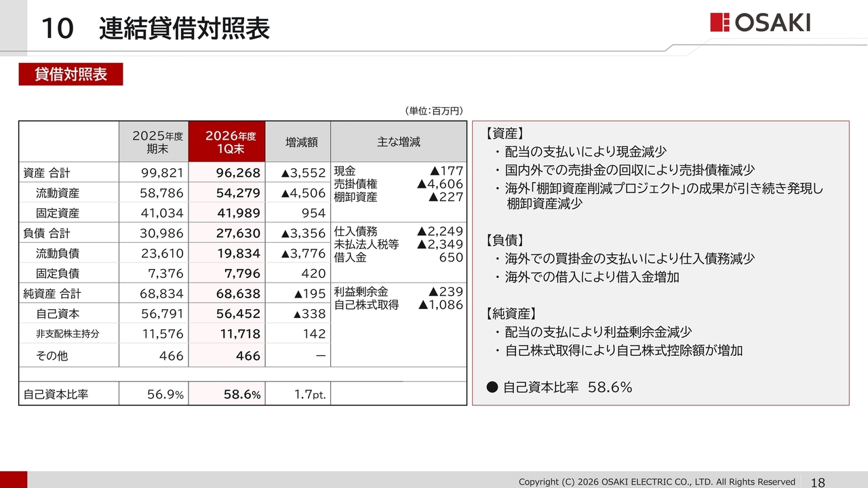868x488 pixels.
Task: Click total assets value 99,821
Action: (x=162, y=172)
